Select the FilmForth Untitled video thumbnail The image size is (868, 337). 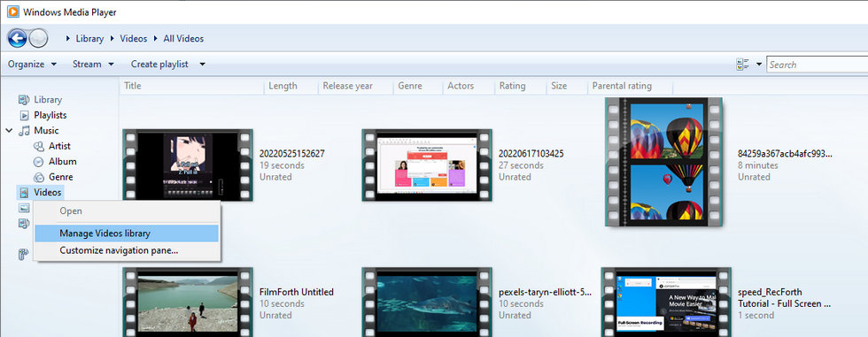(188, 302)
